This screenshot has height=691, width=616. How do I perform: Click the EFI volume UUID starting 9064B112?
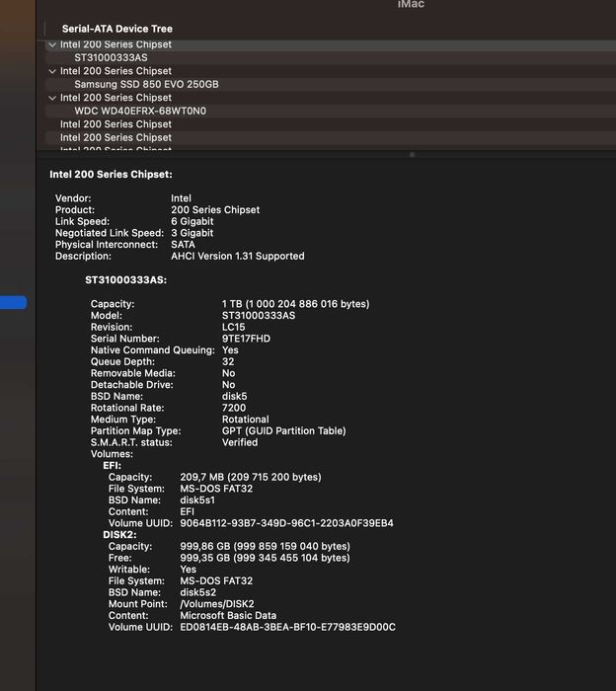[287, 523]
